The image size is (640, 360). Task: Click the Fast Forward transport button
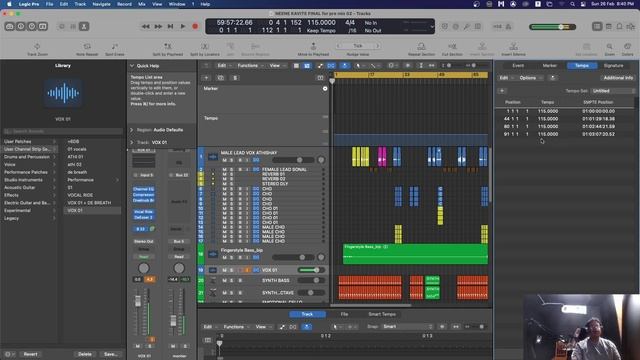pos(158,27)
